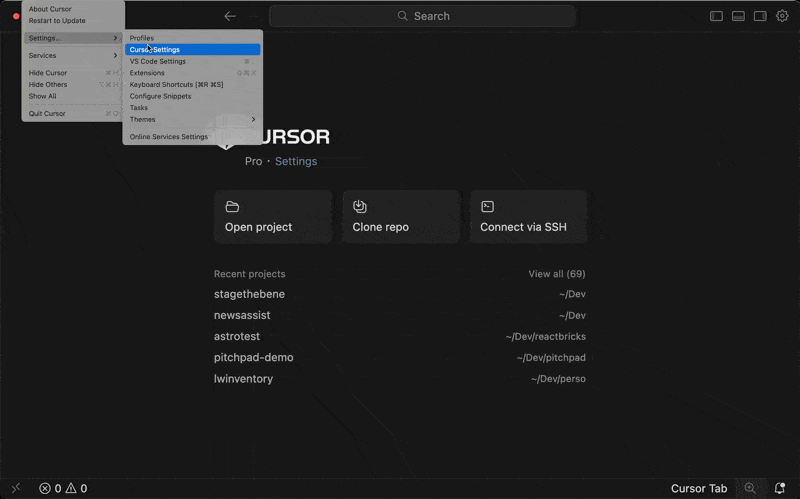Show errors and warnings count in status bar
Viewport: 800px width, 499px height.
point(63,488)
